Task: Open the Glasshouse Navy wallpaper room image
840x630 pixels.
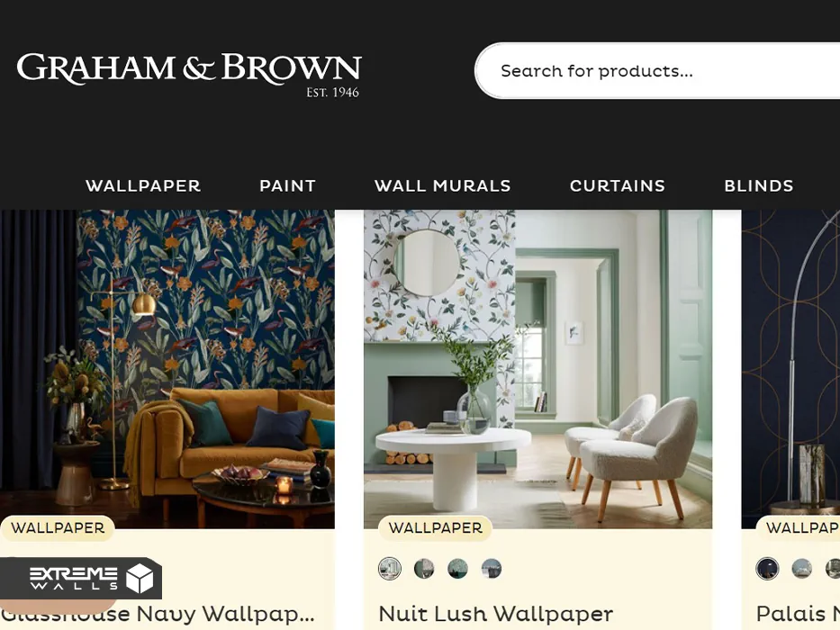Action: click(x=167, y=369)
